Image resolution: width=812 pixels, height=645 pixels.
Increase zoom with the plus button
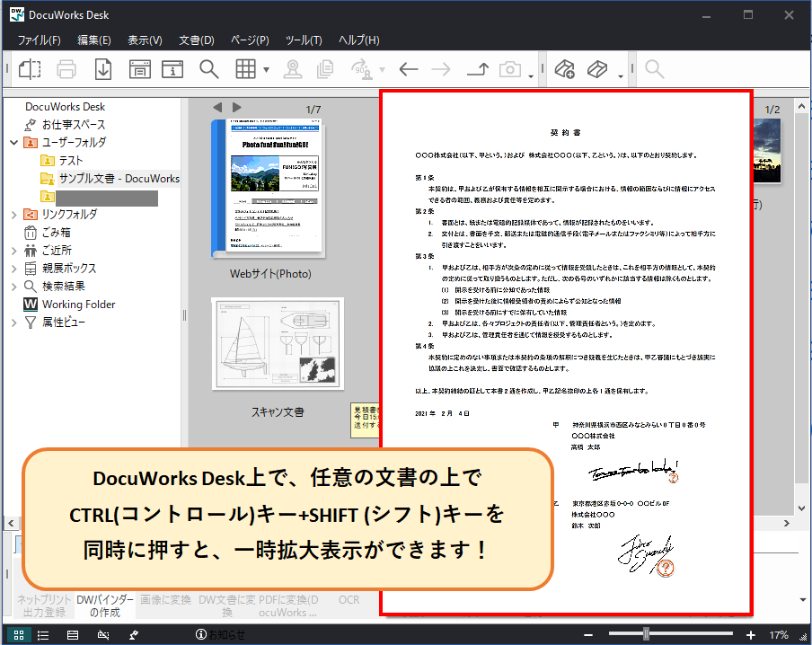point(750,634)
